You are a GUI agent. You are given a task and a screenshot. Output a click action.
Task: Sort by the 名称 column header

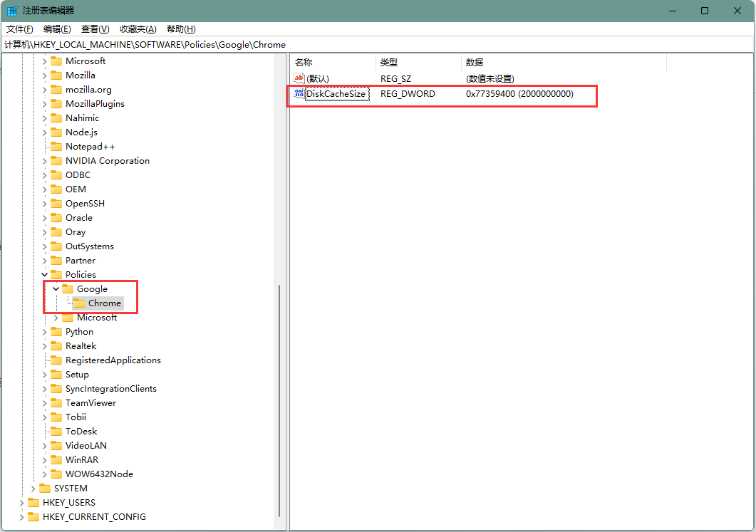click(333, 63)
